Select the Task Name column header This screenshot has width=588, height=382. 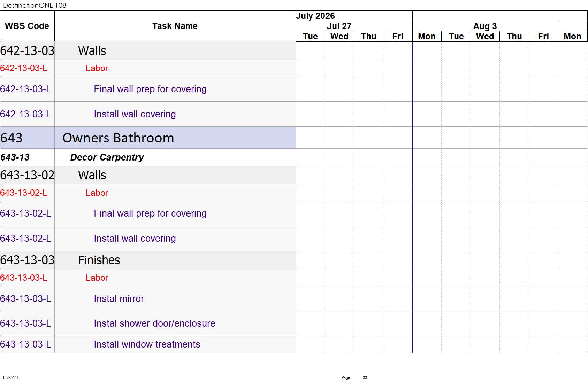(175, 26)
